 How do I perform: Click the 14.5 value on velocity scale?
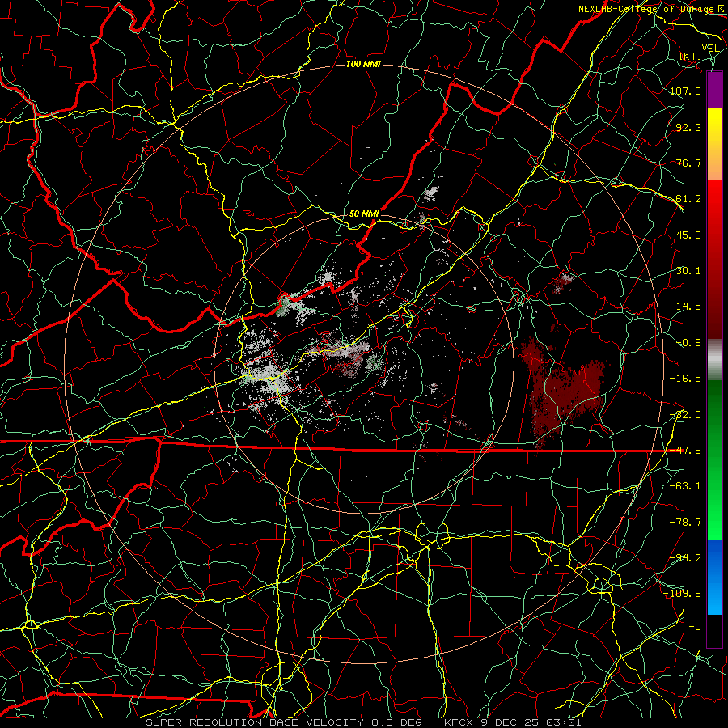[x=688, y=307]
